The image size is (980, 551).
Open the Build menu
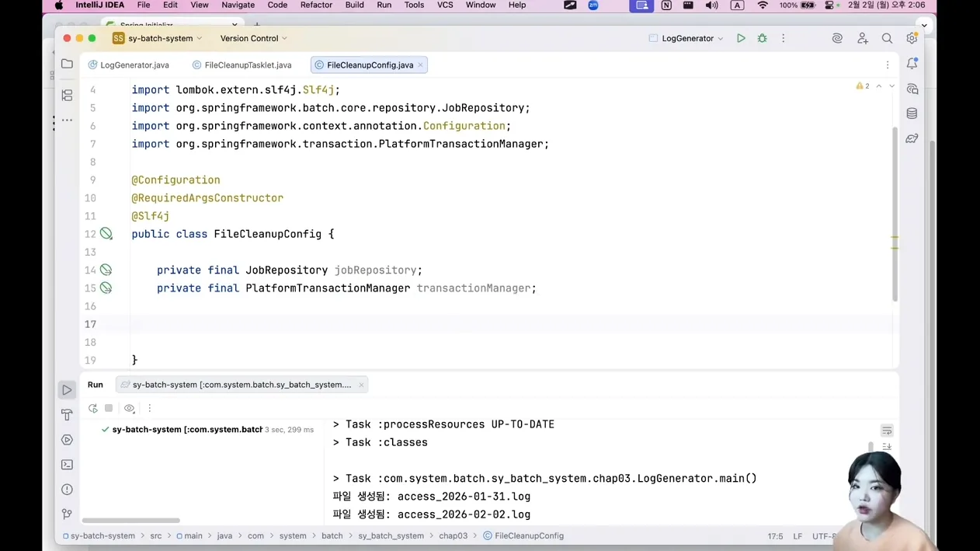point(354,5)
